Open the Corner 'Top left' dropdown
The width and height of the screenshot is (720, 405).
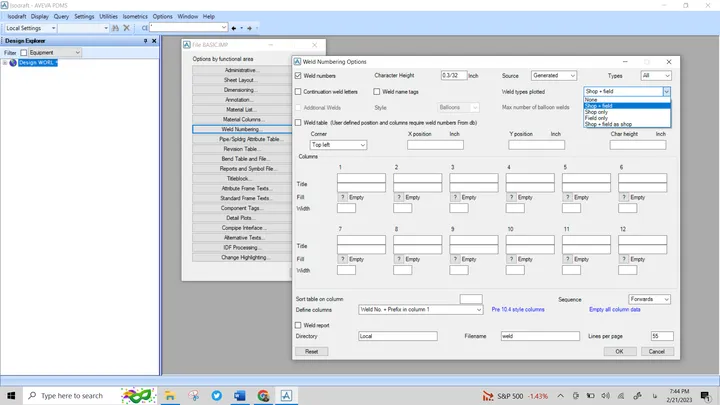pyautogui.click(x=338, y=145)
